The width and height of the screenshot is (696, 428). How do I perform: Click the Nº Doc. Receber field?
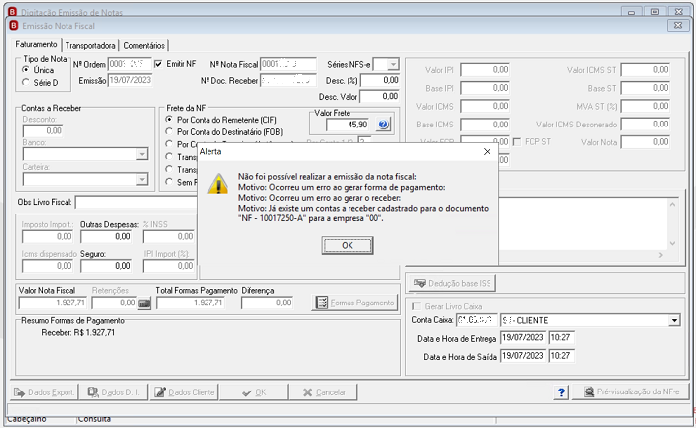pos(288,81)
